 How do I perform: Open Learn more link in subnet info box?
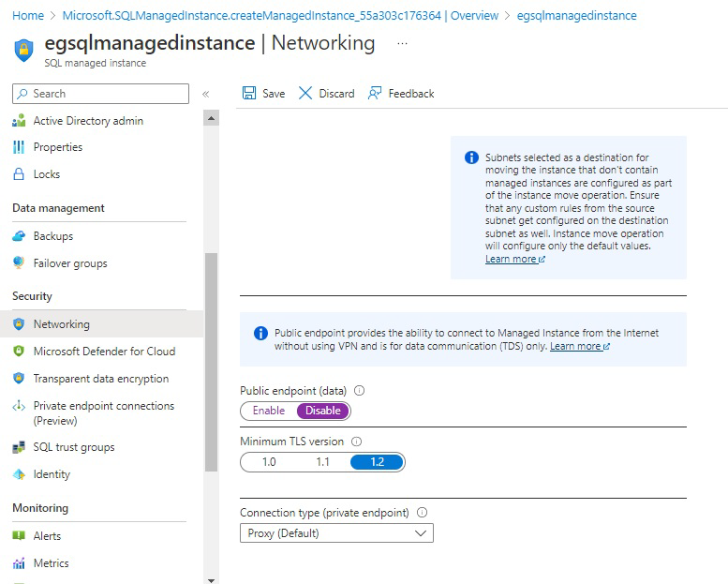[515, 259]
